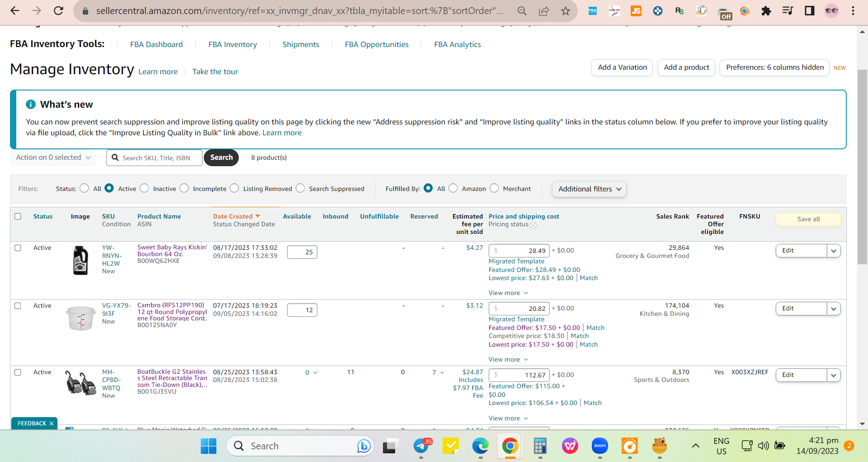Sort by the Date Created column header
The width and height of the screenshot is (868, 462).
[236, 217]
